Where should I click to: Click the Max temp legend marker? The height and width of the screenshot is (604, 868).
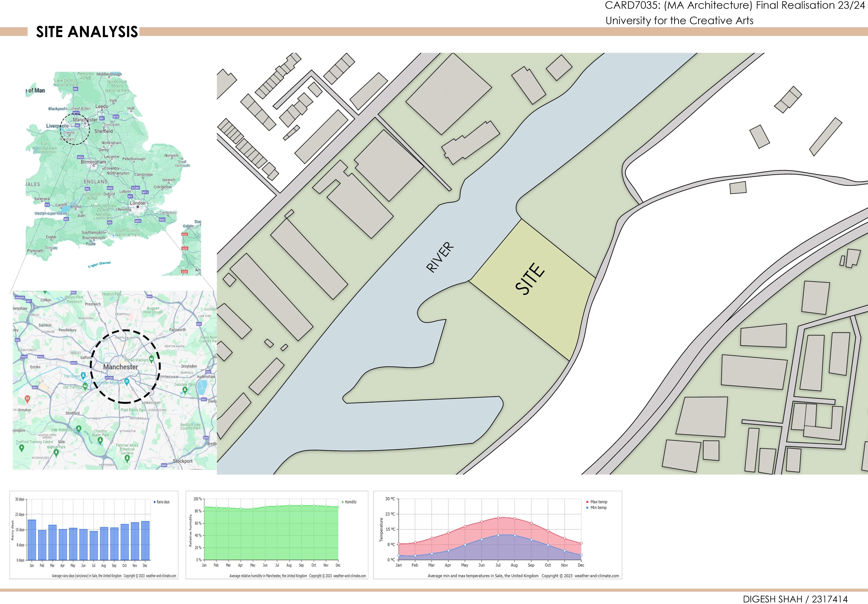click(587, 502)
